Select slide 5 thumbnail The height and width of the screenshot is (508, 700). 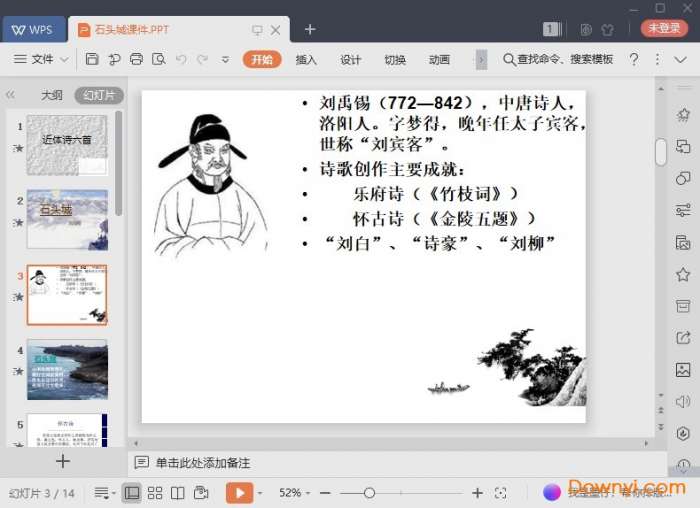tap(67, 430)
